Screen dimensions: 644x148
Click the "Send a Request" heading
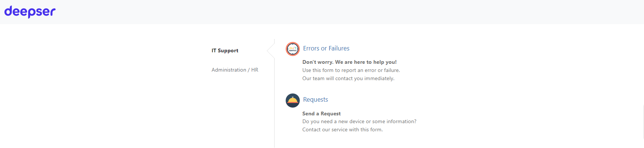pyautogui.click(x=321, y=114)
